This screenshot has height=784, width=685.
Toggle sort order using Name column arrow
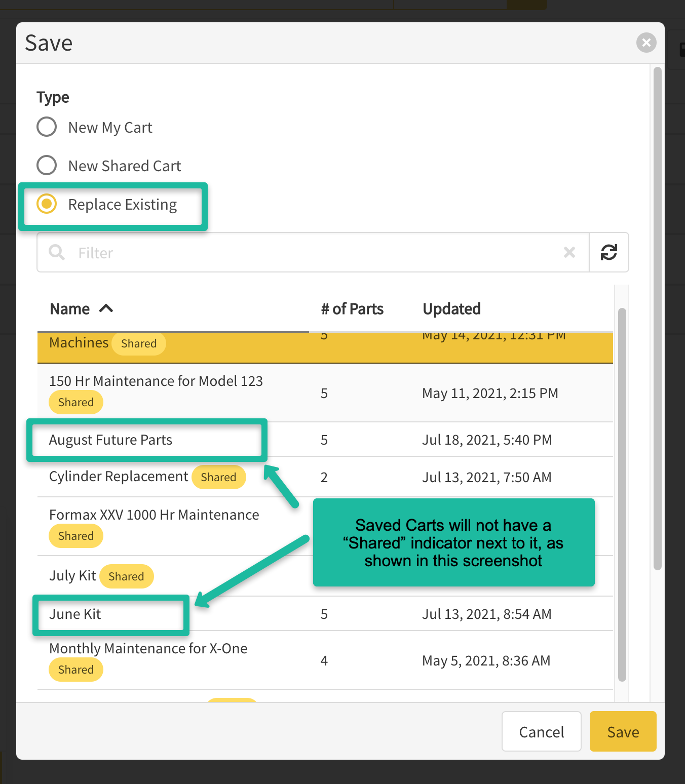(106, 308)
